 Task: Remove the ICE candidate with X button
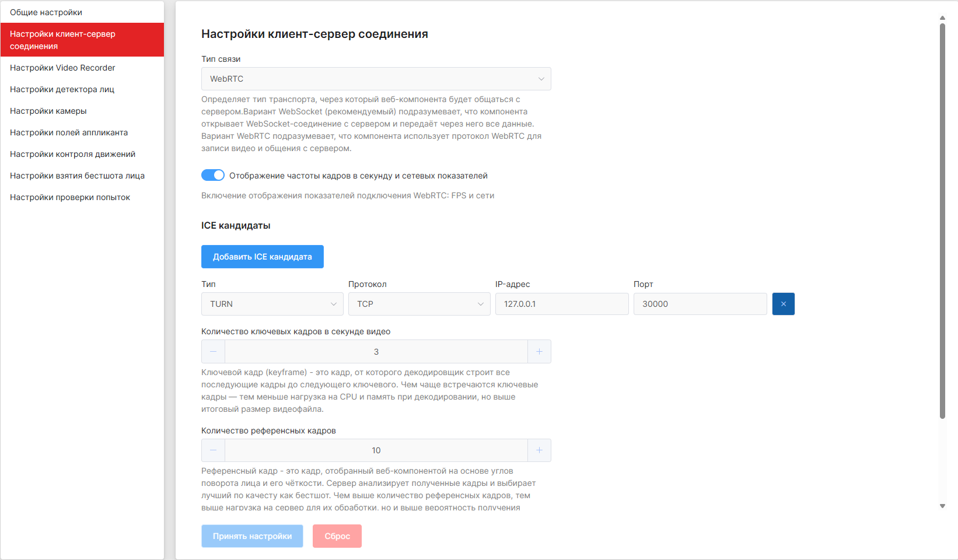coord(783,304)
